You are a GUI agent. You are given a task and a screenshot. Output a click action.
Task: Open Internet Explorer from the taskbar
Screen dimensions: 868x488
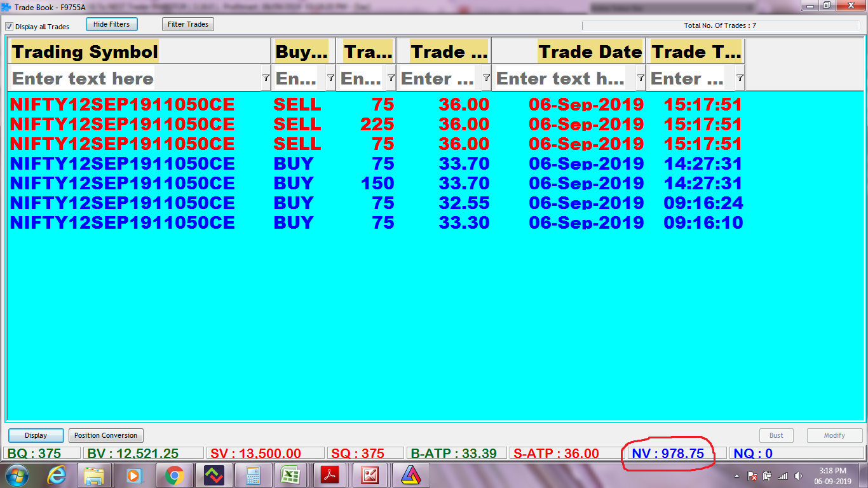point(56,475)
